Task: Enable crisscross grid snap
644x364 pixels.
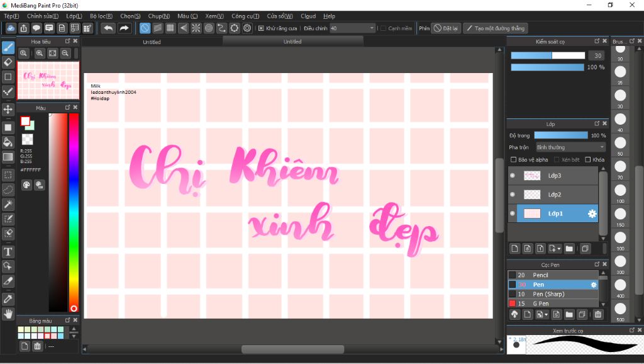Action: click(170, 28)
